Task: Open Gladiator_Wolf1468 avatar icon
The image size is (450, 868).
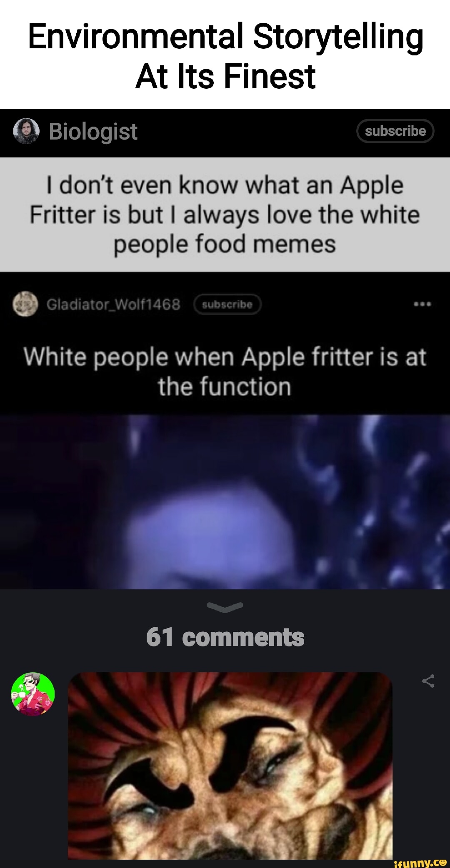Action: coord(25,304)
